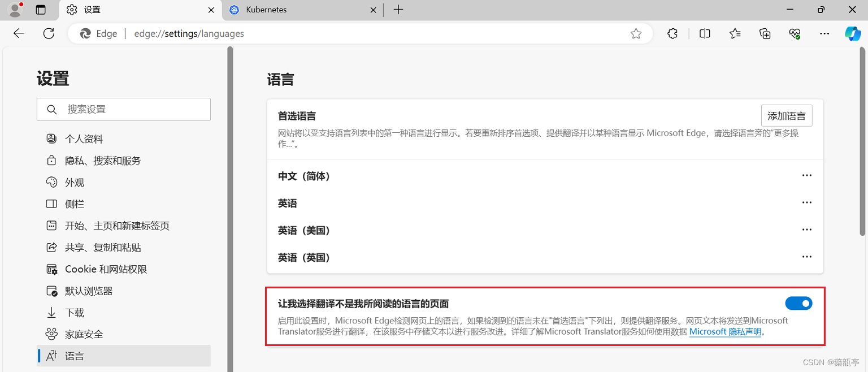Open 开始、主页和新建标签页 section
Viewport: 868px width, 372px height.
123,226
